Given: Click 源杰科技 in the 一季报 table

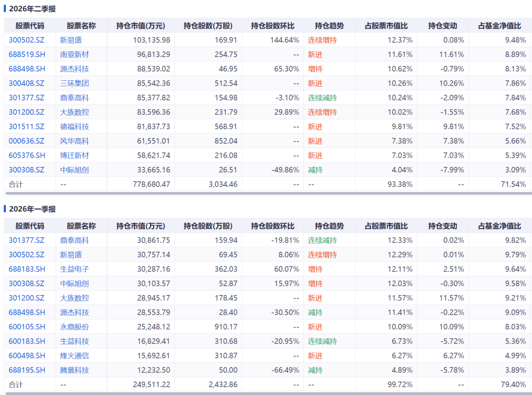Looking at the screenshot, I should [x=74, y=312].
